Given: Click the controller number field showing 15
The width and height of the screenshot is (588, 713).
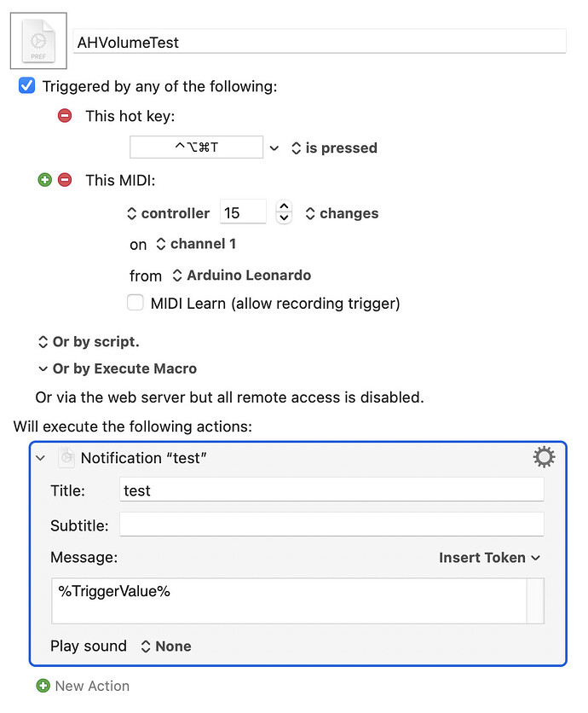Looking at the screenshot, I should tap(243, 212).
